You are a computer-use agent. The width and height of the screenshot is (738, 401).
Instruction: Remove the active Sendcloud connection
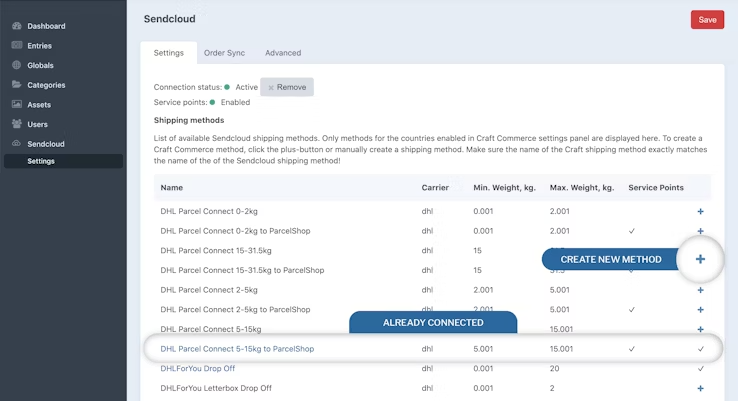tap(287, 87)
